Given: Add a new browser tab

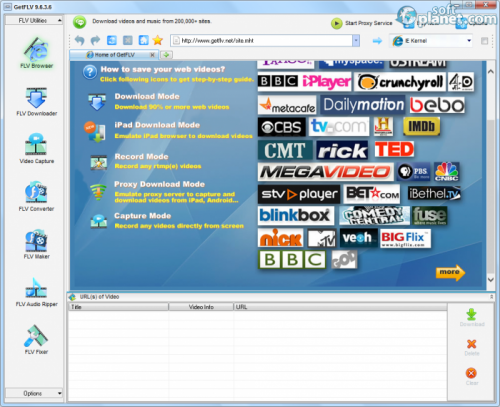Looking at the screenshot, I should [x=166, y=55].
